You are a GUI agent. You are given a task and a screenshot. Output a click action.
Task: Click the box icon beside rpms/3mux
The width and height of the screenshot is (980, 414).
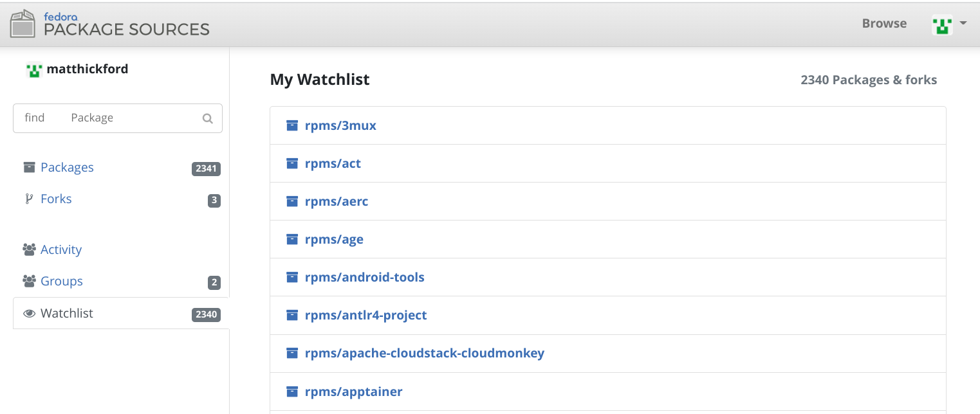tap(292, 125)
